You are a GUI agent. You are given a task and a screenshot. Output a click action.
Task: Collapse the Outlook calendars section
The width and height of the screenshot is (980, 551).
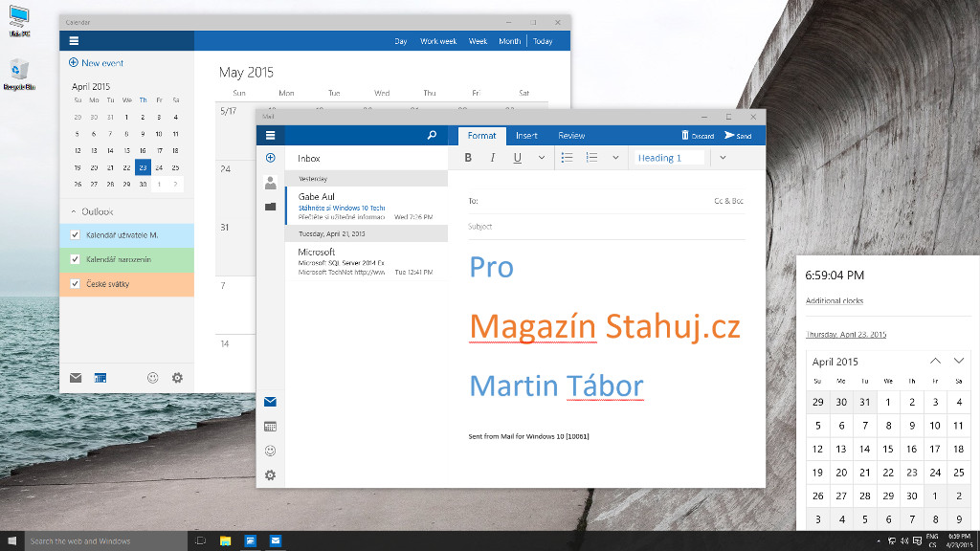coord(74,211)
